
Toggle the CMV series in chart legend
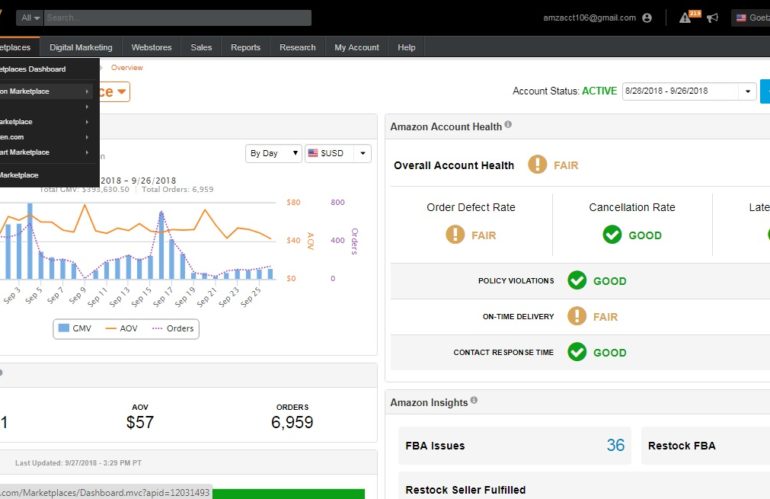[x=77, y=328]
